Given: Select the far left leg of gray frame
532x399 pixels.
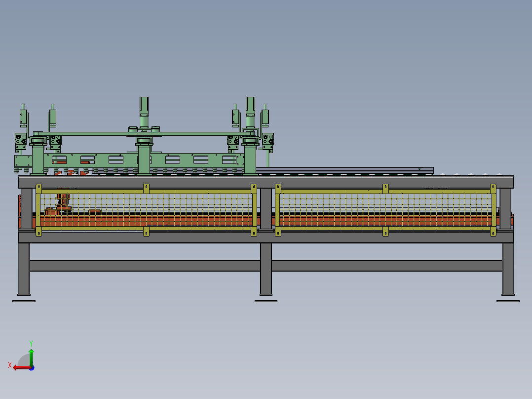Looking at the screenshot, I should (24, 269).
